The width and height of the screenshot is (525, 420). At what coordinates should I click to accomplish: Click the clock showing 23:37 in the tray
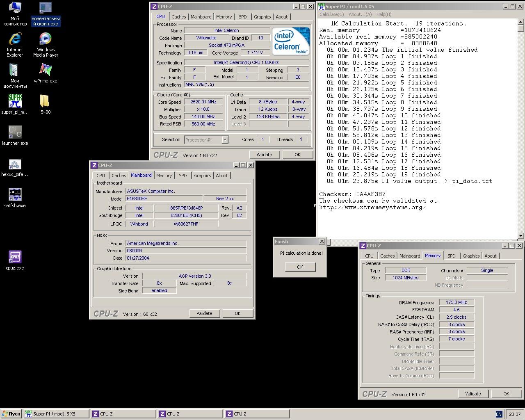point(514,414)
